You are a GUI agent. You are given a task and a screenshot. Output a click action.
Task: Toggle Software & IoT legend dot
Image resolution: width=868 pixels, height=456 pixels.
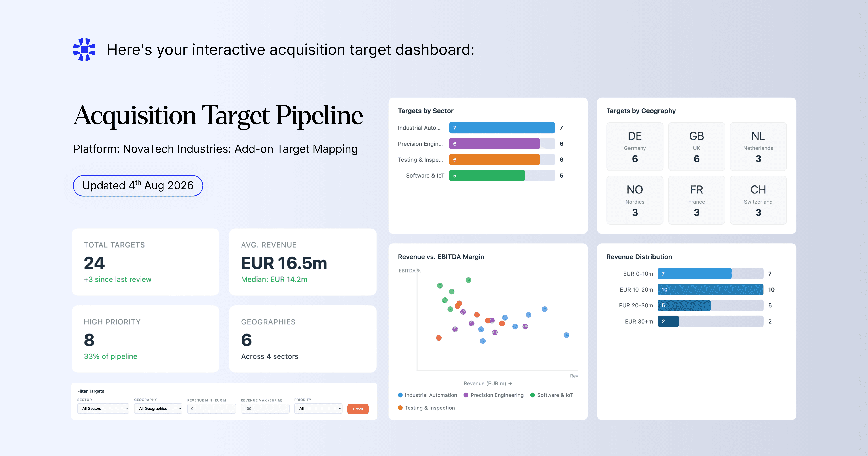click(533, 395)
